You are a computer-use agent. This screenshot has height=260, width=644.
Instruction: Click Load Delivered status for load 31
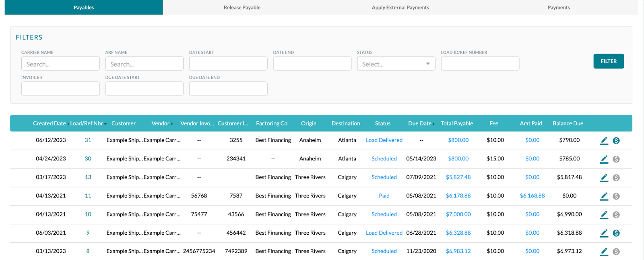[384, 140]
